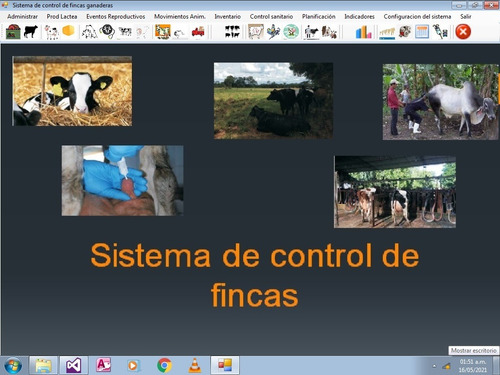Click the black cow silhouette icon
500x375 pixels.
tap(31, 32)
